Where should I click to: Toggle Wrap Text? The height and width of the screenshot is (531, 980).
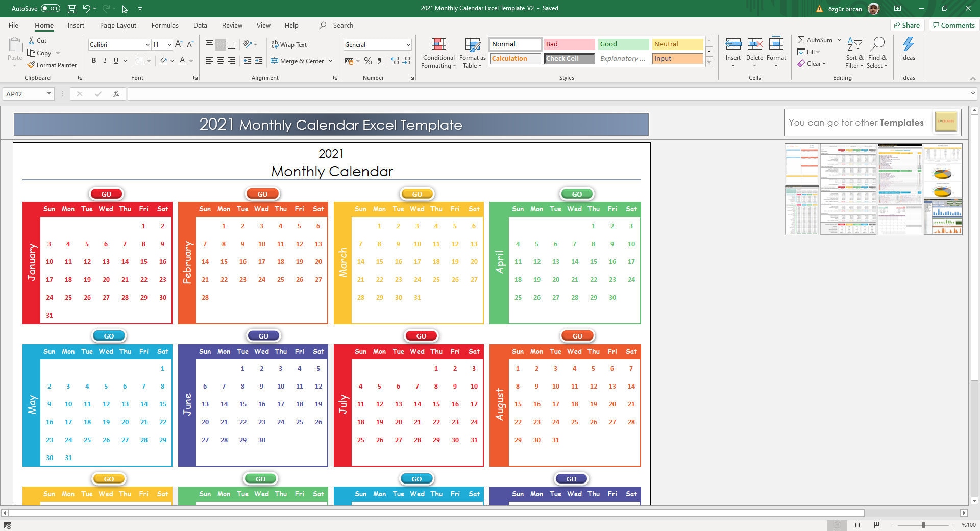(x=289, y=45)
